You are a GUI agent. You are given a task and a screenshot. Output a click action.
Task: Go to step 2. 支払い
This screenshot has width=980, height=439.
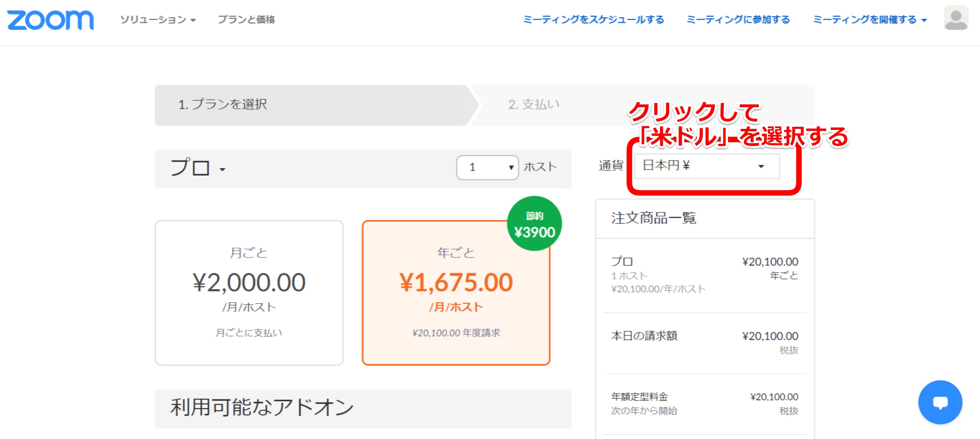tap(534, 105)
